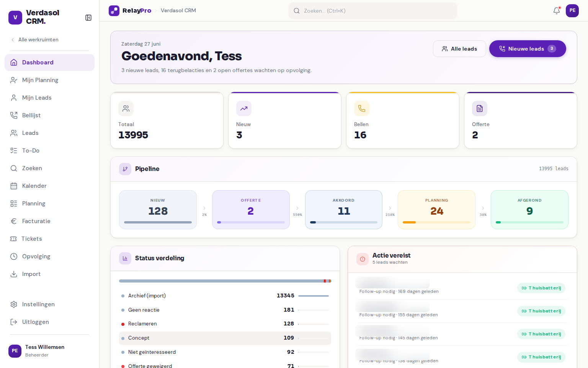Open the Totaal 13995 card

pyautogui.click(x=167, y=120)
